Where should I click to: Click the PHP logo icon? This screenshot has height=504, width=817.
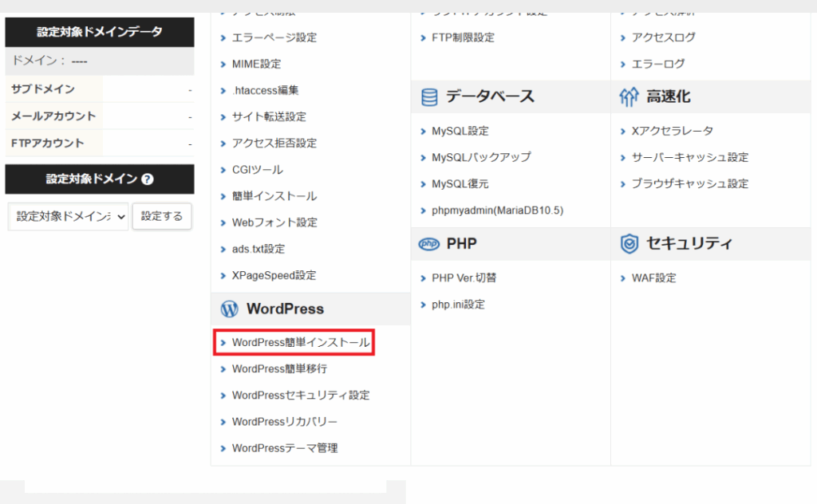(x=429, y=244)
